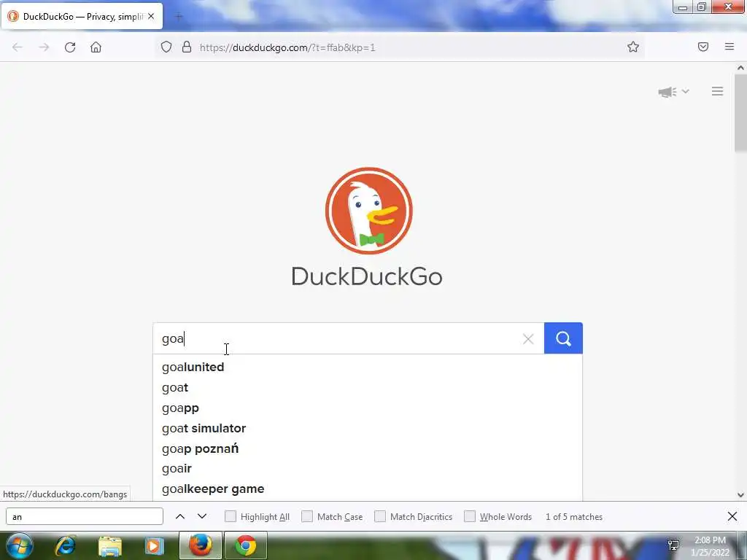The width and height of the screenshot is (747, 560).
Task: Pick the goat simulator suggestion
Action: pyautogui.click(x=368, y=428)
